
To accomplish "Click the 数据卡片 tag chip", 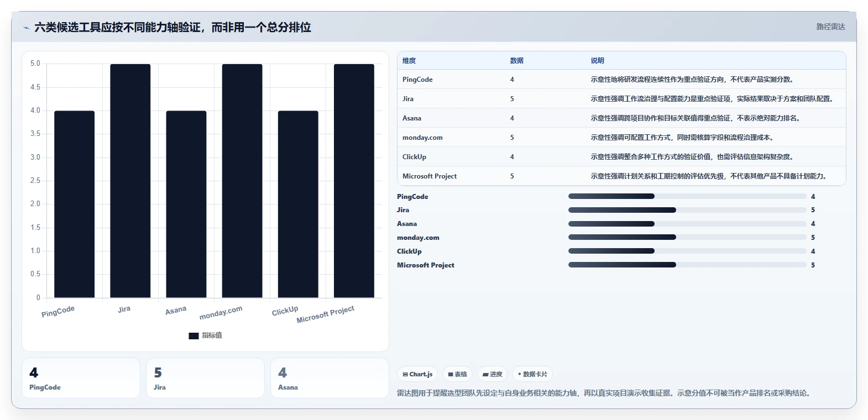I will point(532,374).
